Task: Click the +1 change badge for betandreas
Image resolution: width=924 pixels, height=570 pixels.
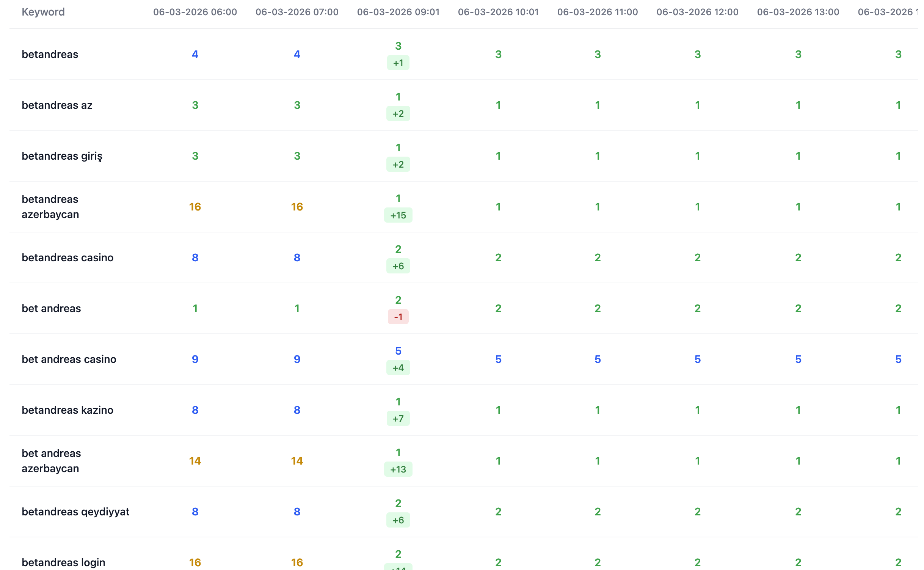Action: click(398, 63)
